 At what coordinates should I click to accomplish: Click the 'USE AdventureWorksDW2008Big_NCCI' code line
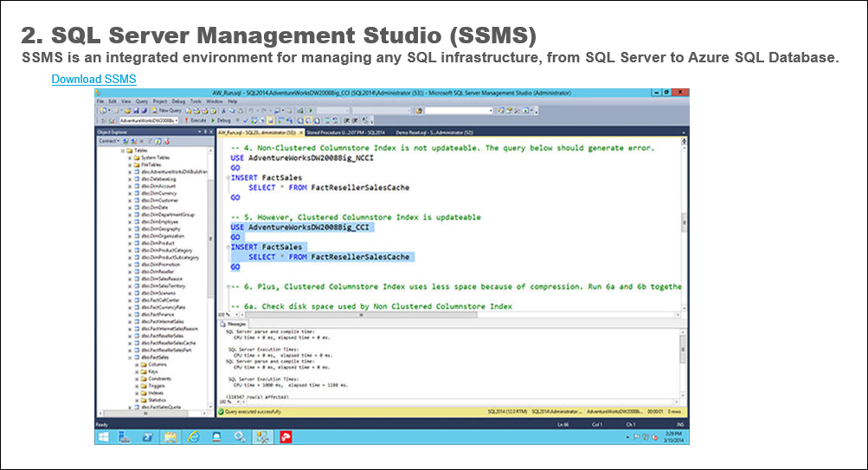click(302, 158)
